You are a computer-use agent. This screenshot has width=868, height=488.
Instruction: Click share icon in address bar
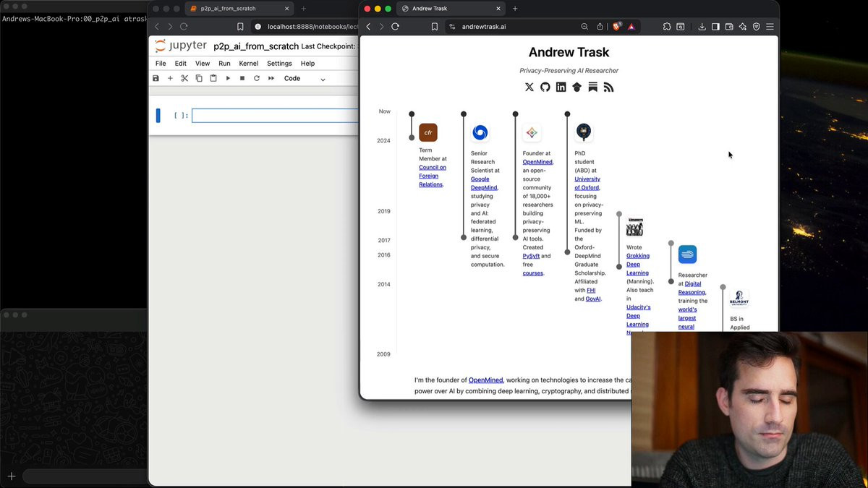tap(600, 27)
